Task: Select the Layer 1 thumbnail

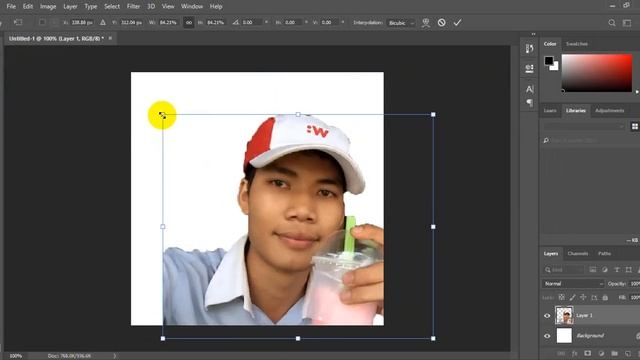Action: pyautogui.click(x=564, y=316)
